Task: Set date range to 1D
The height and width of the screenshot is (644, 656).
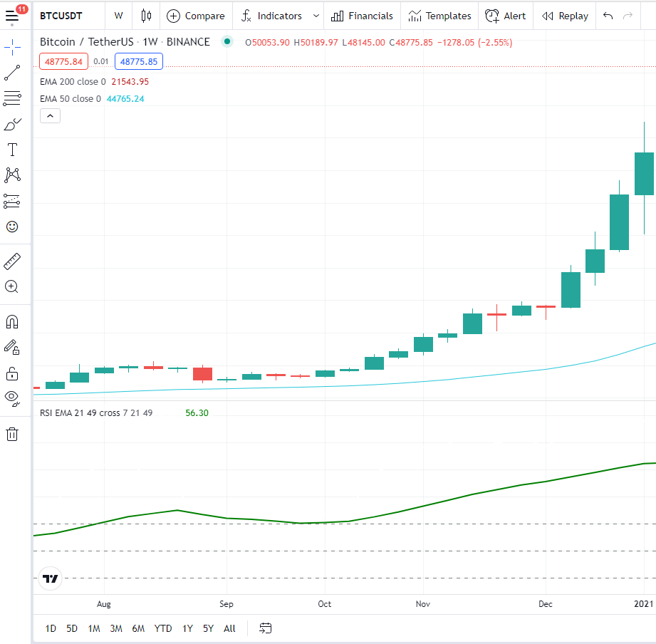Action: (x=51, y=628)
